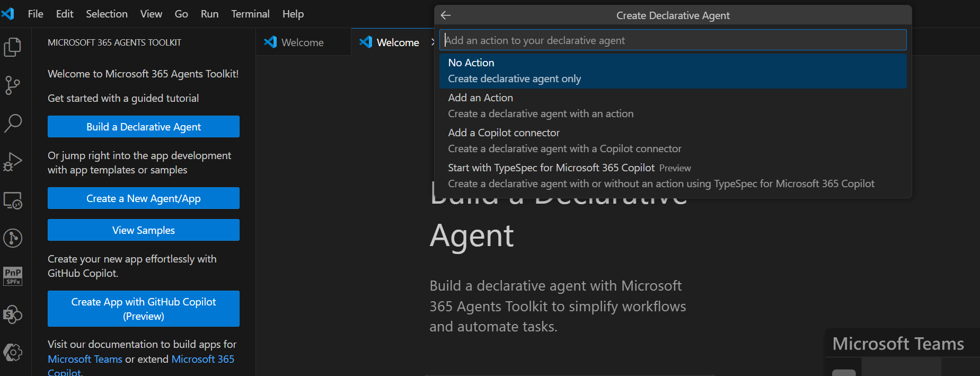Viewport: 980px width, 376px height.
Task: Open the SharePoint extension icon
Action: pos(13,314)
